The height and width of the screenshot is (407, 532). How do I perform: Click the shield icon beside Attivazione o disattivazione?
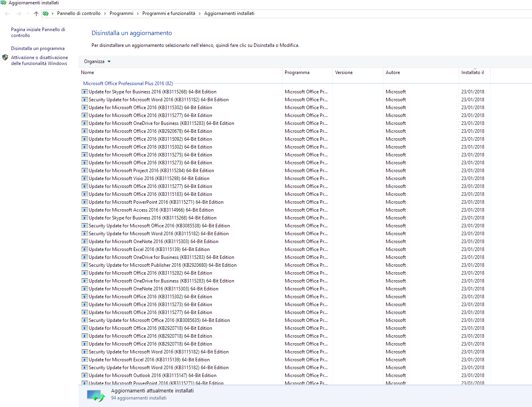tap(5, 58)
